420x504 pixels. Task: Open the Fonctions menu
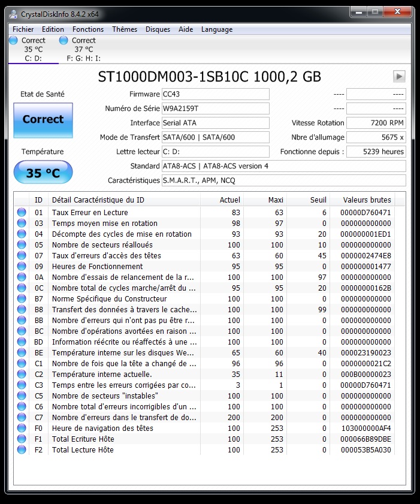(x=88, y=29)
